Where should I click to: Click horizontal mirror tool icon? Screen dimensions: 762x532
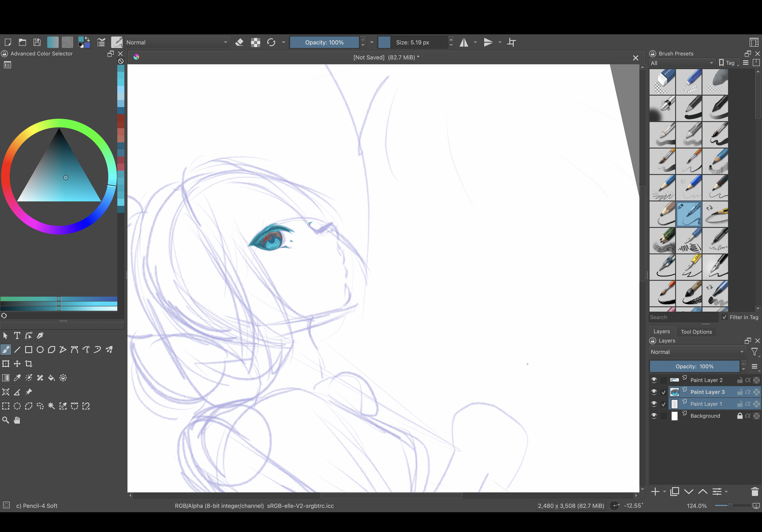[x=464, y=43]
